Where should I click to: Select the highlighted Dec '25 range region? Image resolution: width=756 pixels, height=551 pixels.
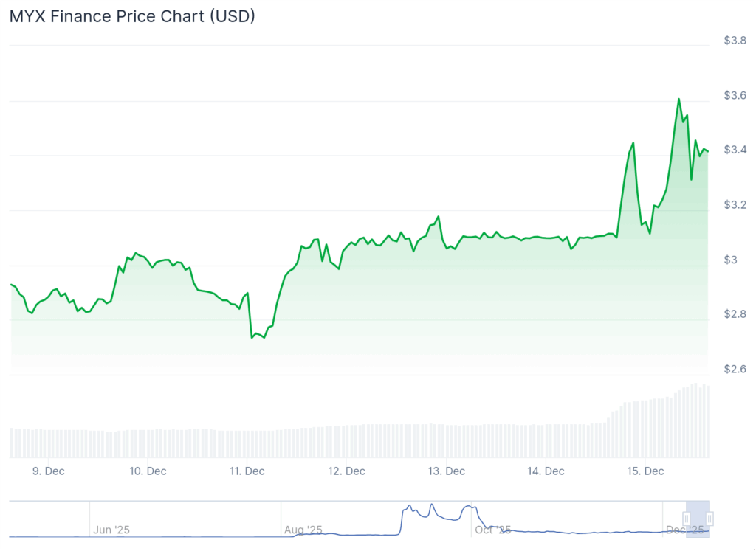coord(699,520)
